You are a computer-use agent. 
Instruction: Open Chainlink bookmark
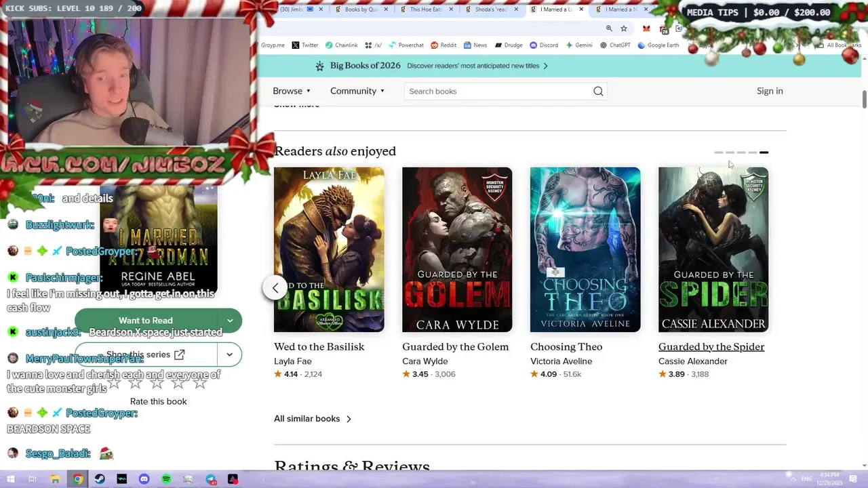coord(341,45)
